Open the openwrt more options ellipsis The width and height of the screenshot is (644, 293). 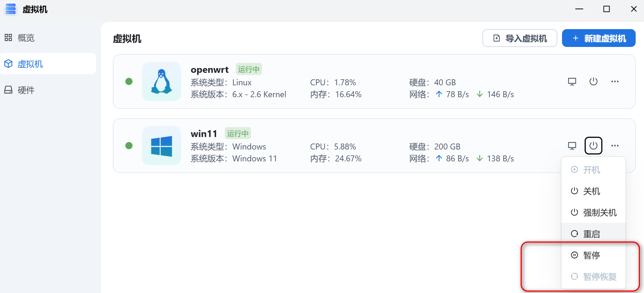point(615,81)
